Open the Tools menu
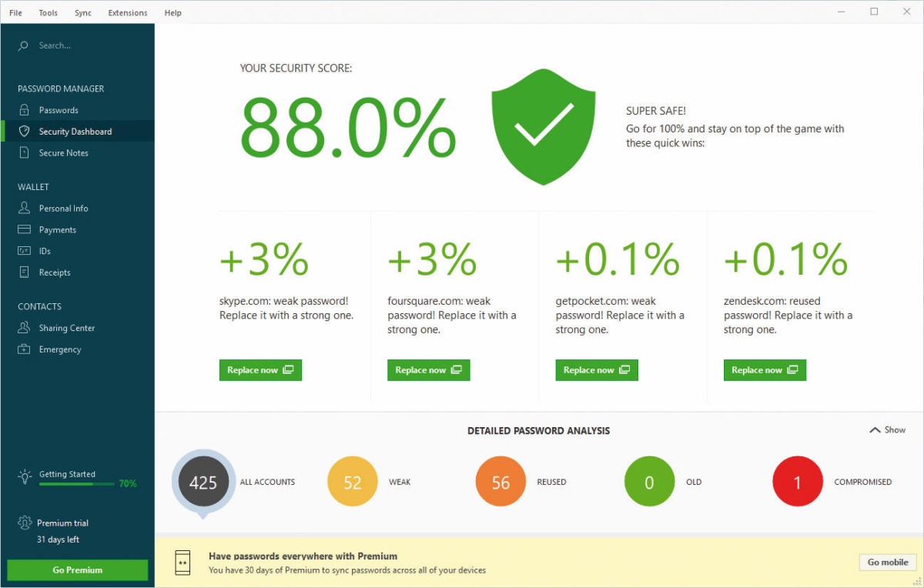 click(x=49, y=13)
